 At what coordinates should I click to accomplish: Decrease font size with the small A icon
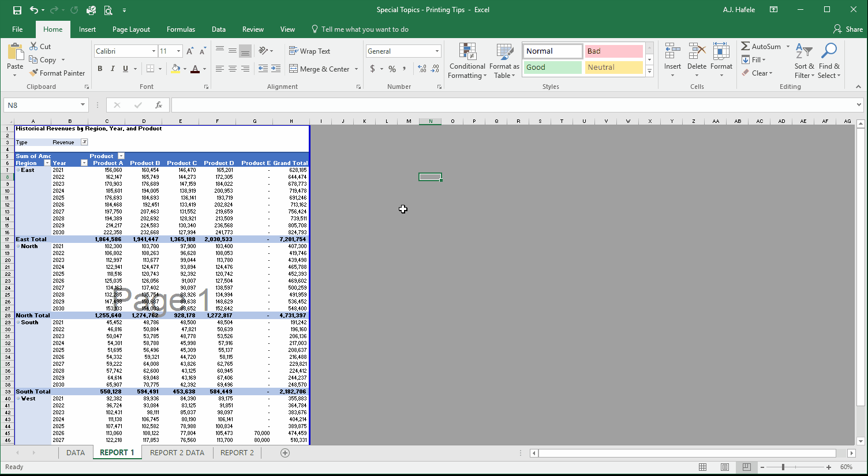tap(203, 51)
